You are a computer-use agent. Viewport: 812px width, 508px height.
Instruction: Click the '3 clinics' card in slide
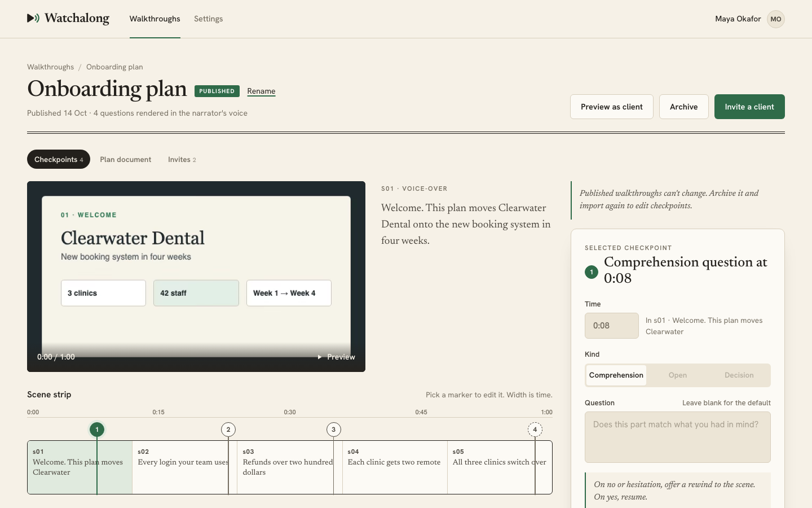coord(103,293)
